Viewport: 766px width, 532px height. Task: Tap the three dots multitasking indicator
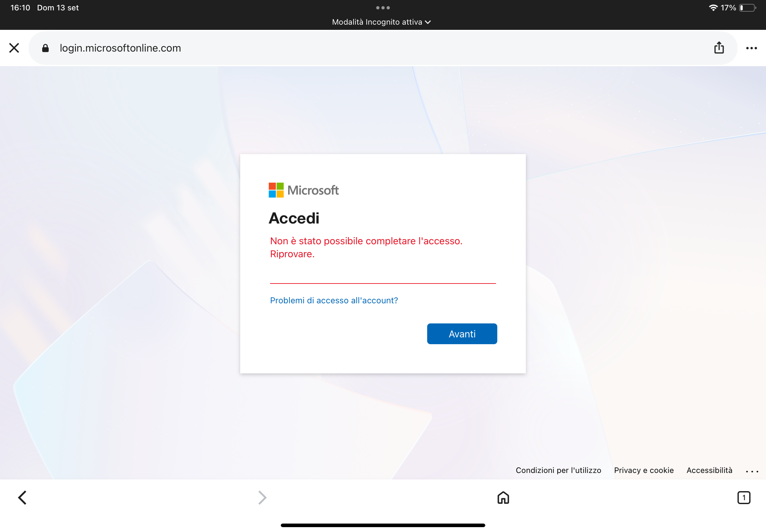[x=383, y=8]
